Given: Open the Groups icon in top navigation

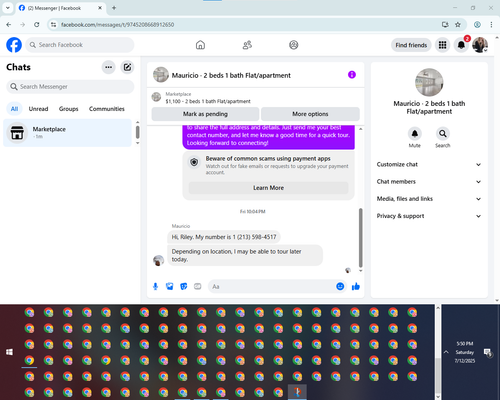Looking at the screenshot, I should pyautogui.click(x=294, y=45).
